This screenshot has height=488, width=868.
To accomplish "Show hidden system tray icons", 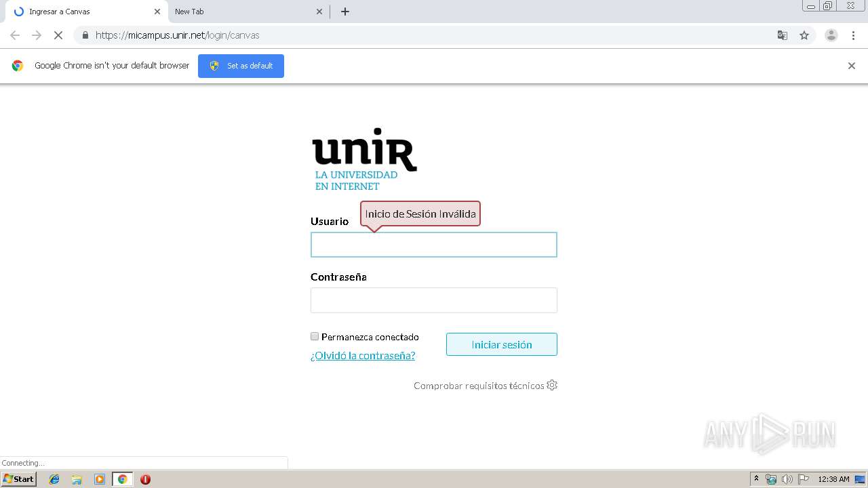I will (x=757, y=479).
